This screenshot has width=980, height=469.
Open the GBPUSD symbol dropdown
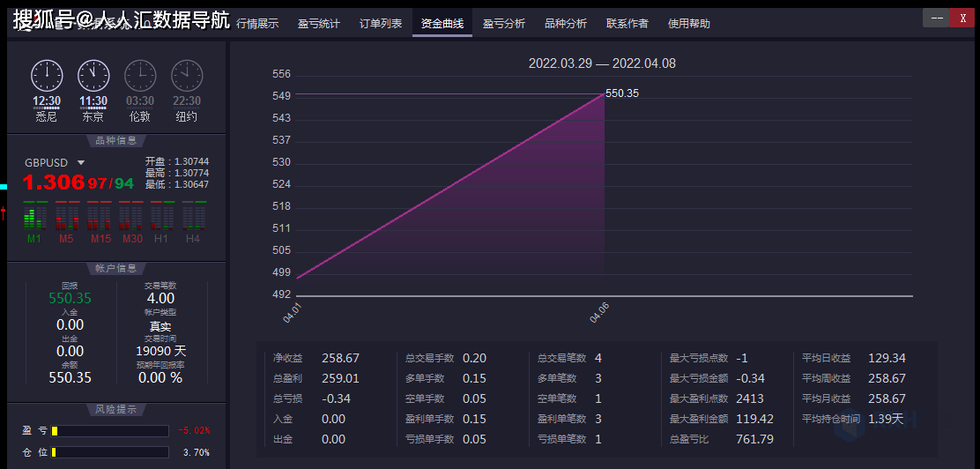pos(81,163)
